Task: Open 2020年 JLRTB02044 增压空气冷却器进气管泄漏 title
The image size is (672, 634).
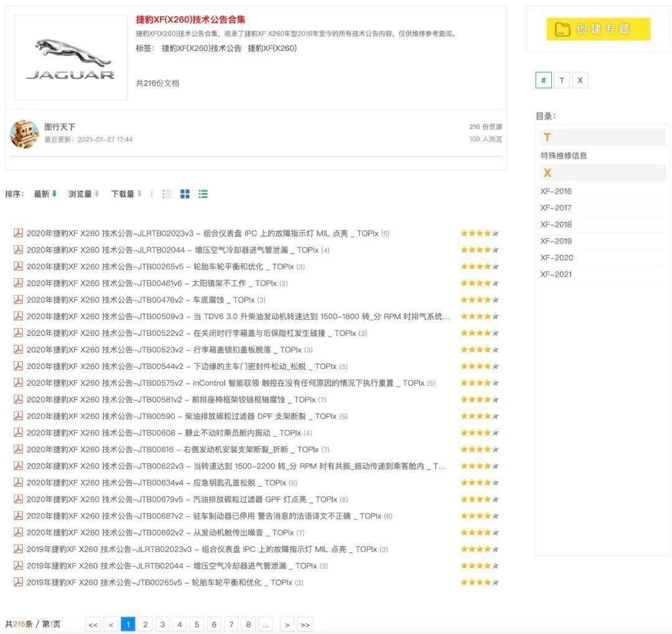Action: click(x=173, y=250)
